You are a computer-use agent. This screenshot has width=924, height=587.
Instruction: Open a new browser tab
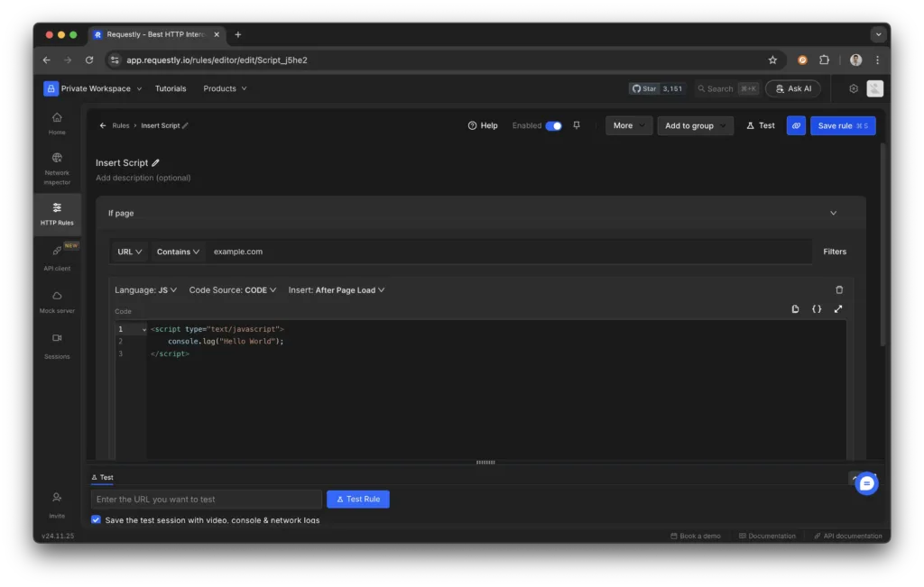pos(238,35)
